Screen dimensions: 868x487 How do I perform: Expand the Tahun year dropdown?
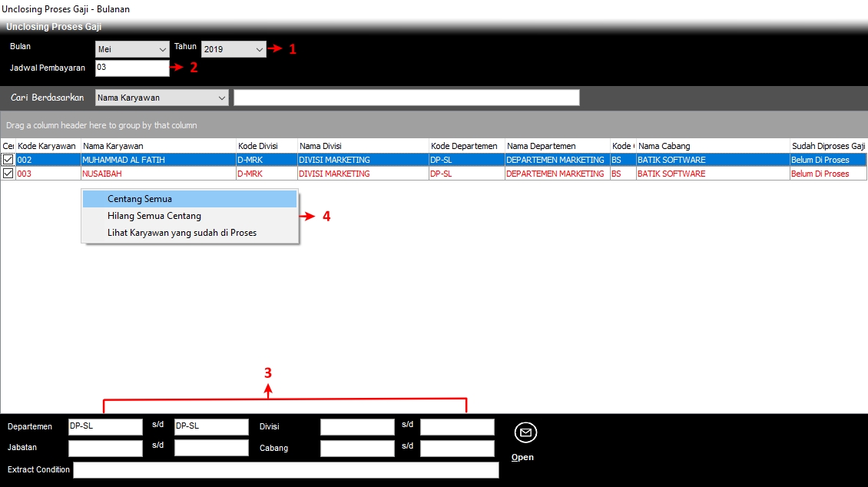(x=234, y=49)
